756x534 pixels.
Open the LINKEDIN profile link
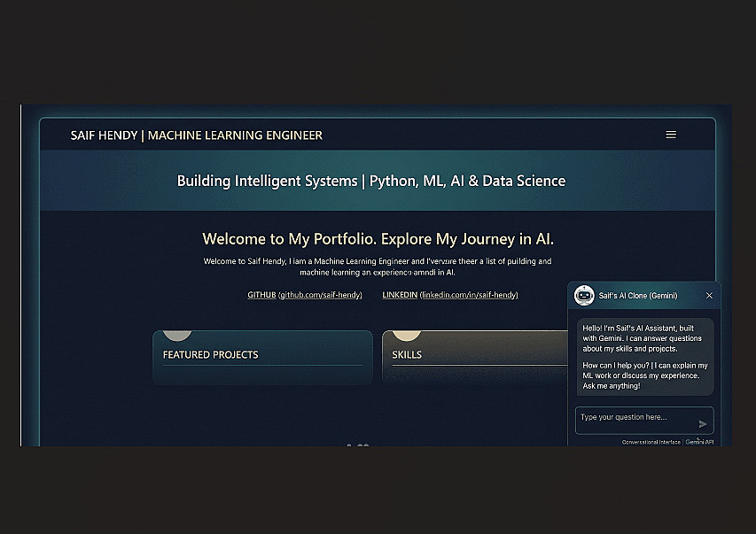click(x=450, y=295)
